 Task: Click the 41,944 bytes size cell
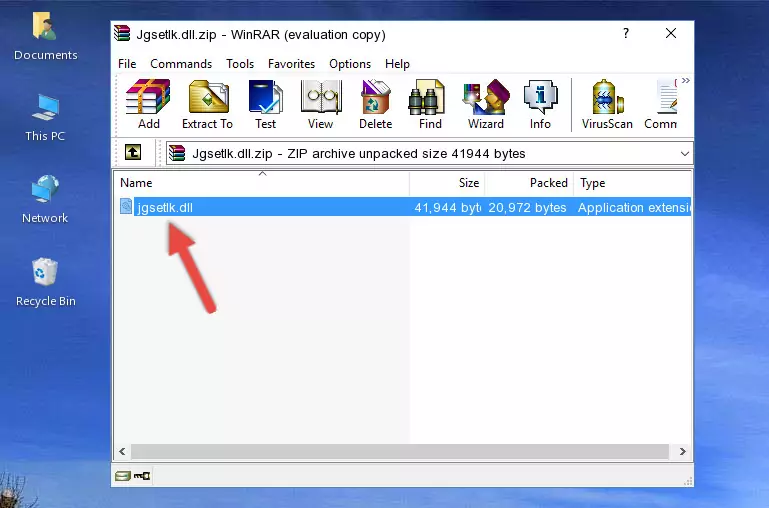[447, 207]
